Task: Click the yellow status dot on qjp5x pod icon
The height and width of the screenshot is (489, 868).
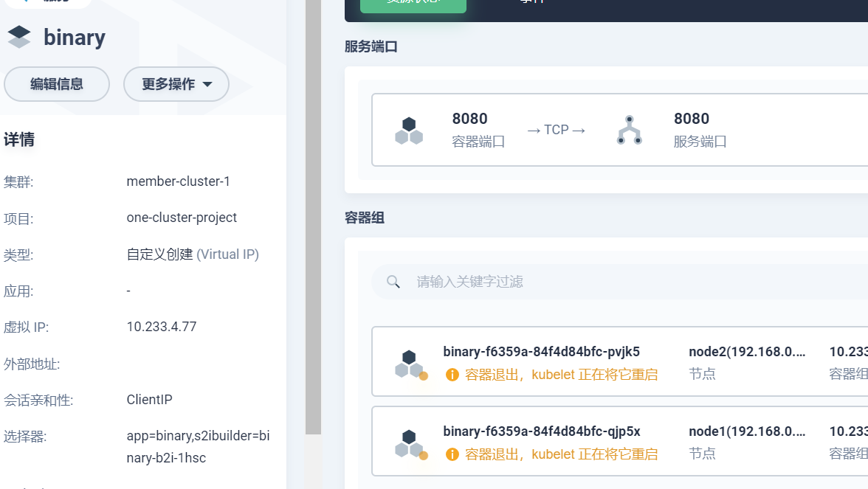Action: pos(423,455)
